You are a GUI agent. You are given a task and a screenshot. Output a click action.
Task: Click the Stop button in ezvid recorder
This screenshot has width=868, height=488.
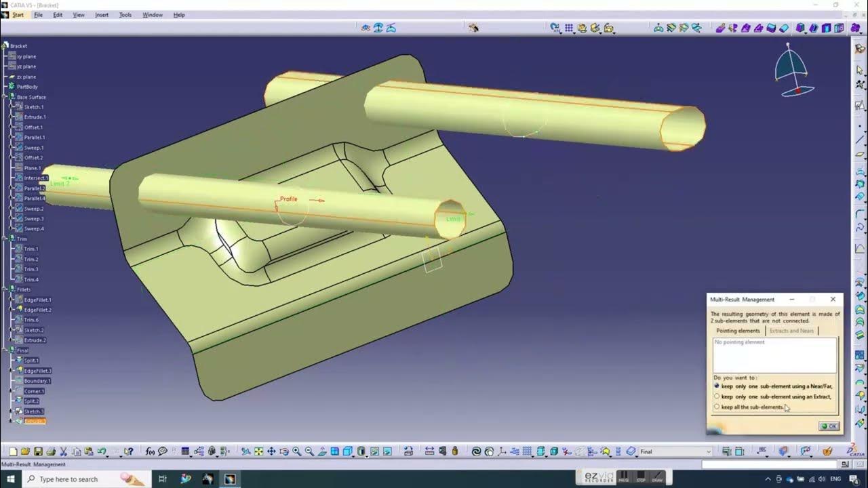[x=640, y=477]
